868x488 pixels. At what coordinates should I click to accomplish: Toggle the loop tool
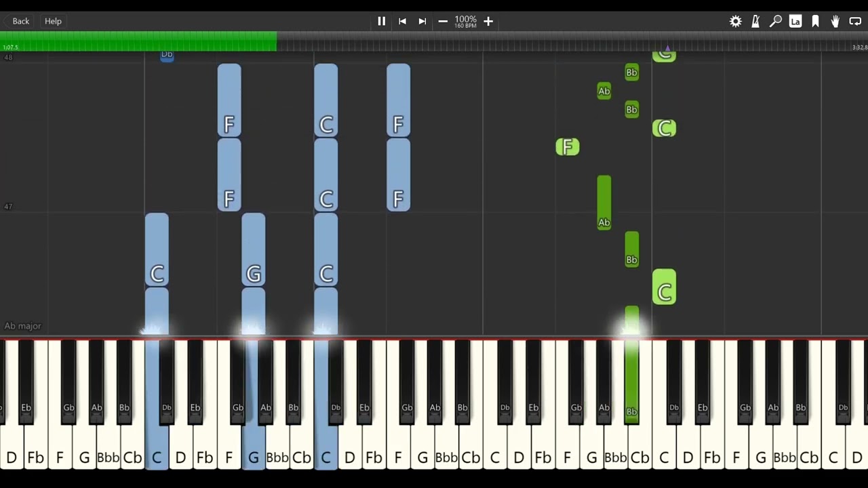(855, 21)
